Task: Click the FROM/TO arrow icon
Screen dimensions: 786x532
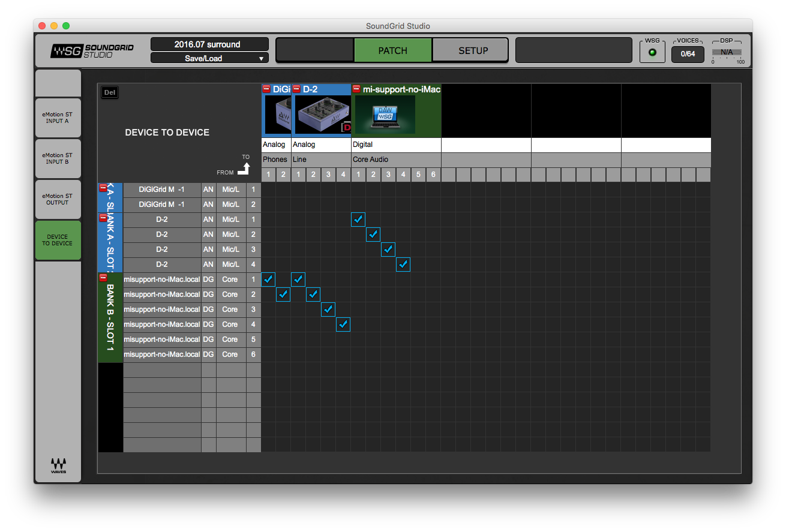Action: tap(244, 169)
